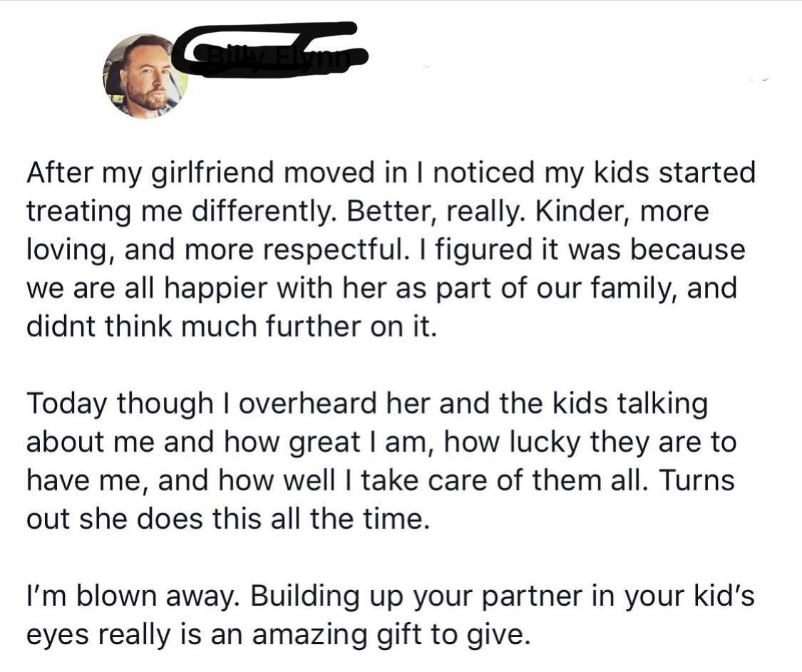
Task: Click the paragraph starting "Today though I overheard"
Action: click(x=378, y=461)
